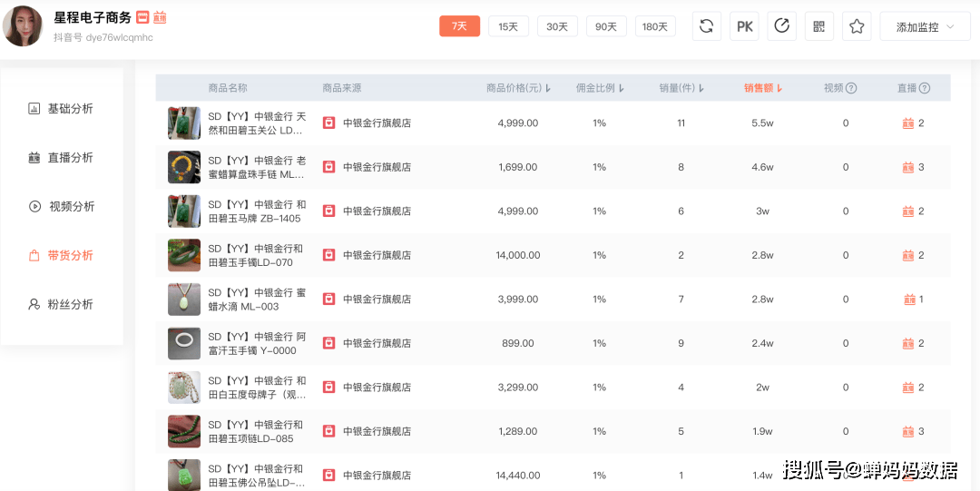
Task: Click livestream icon in first product row
Action: click(x=908, y=123)
